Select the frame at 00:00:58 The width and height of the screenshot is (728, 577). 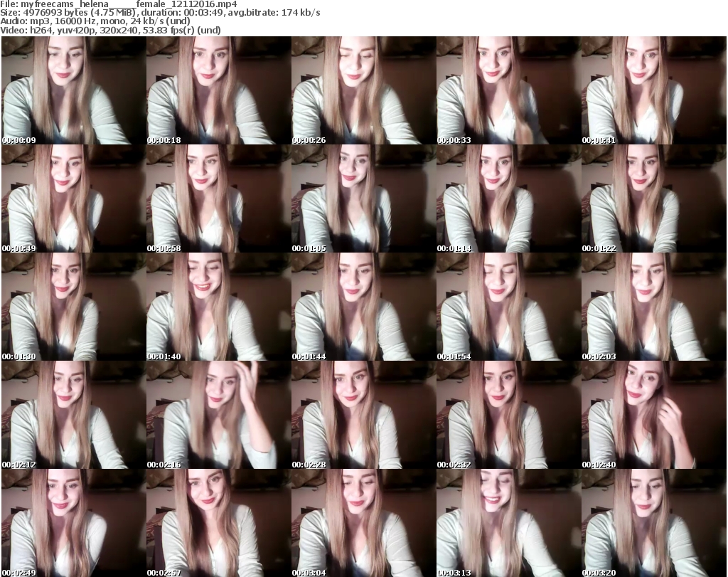[x=218, y=198]
